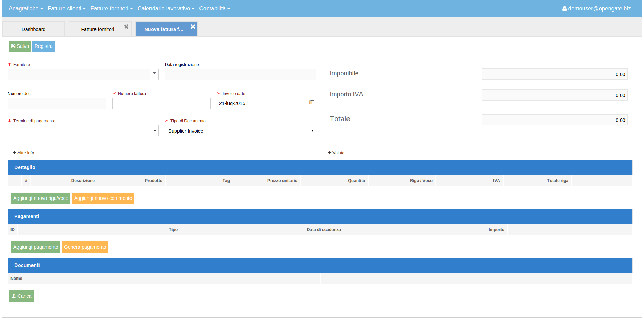Focus the Fornitore input field
Image resolution: width=644 pixels, height=318 pixels.
tap(79, 74)
